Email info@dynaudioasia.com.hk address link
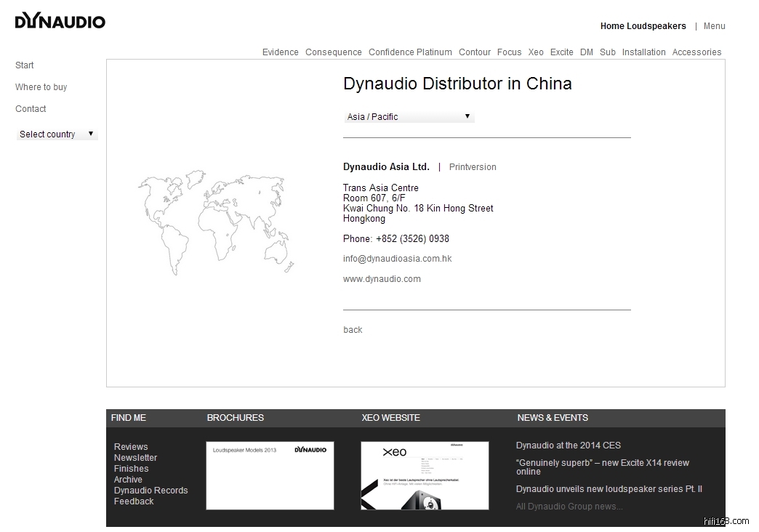 pos(397,259)
